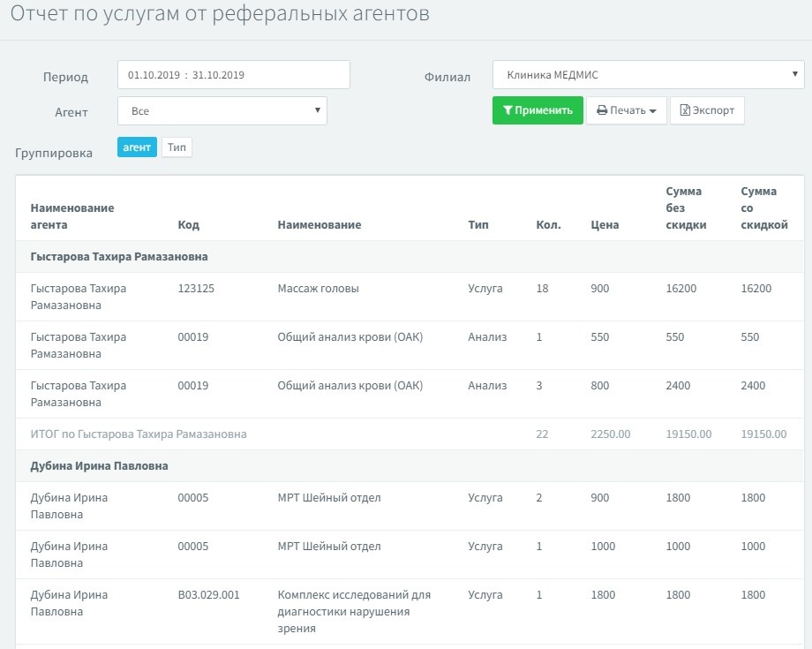Click the period date range field

tap(234, 74)
